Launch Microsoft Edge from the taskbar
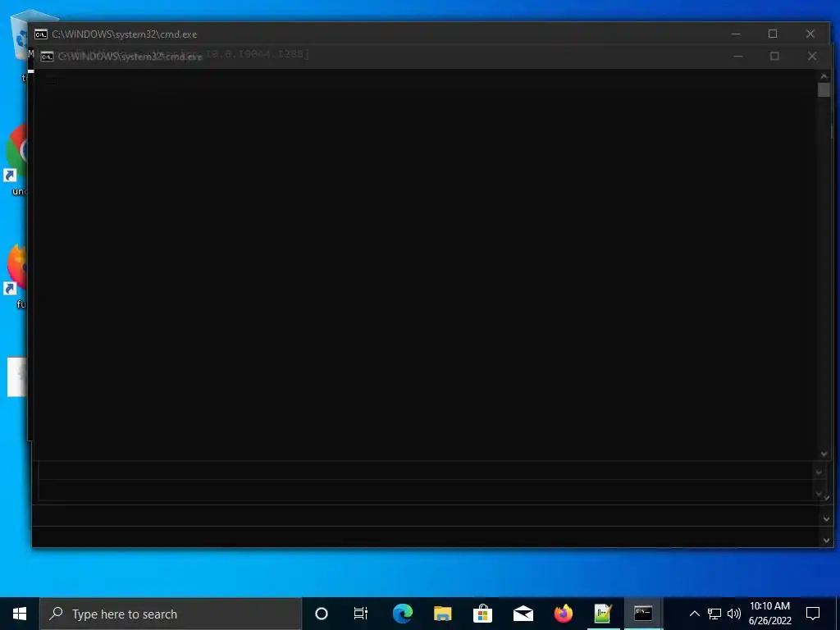This screenshot has height=630, width=840. (402, 614)
